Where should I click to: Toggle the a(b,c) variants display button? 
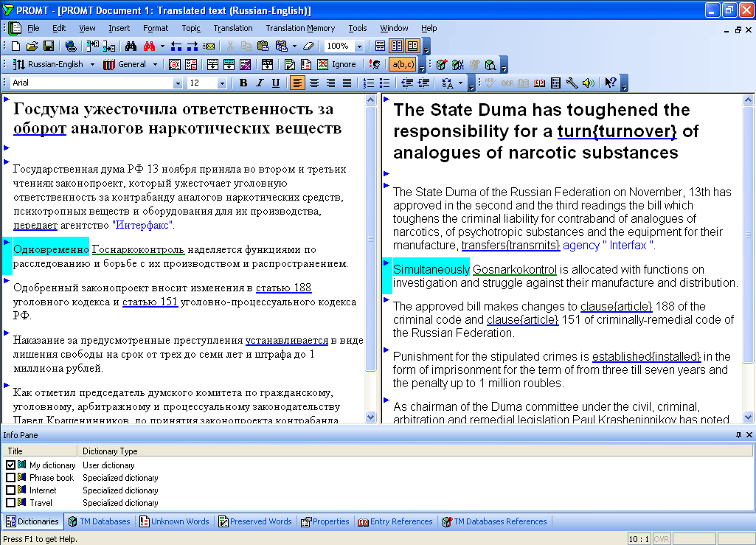[403, 65]
